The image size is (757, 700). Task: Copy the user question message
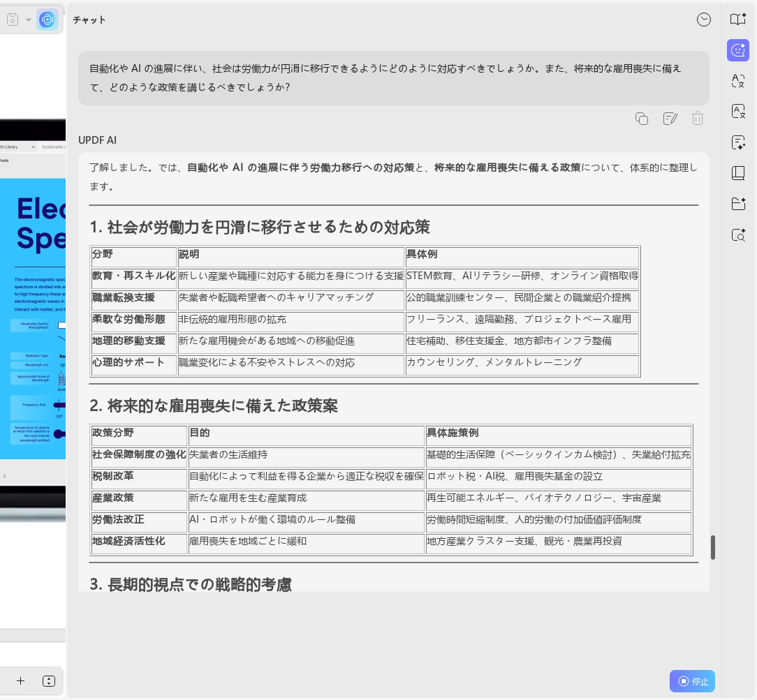click(x=641, y=118)
